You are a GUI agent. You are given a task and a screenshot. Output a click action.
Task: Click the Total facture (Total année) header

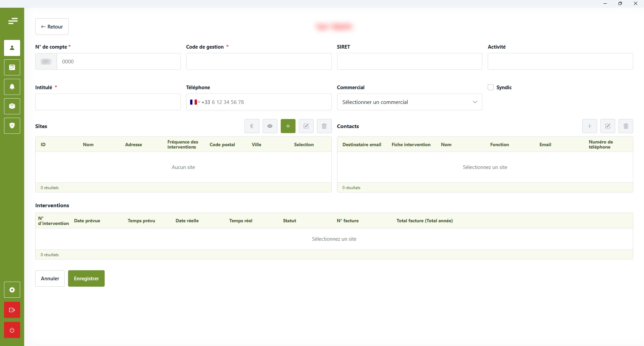click(x=425, y=221)
